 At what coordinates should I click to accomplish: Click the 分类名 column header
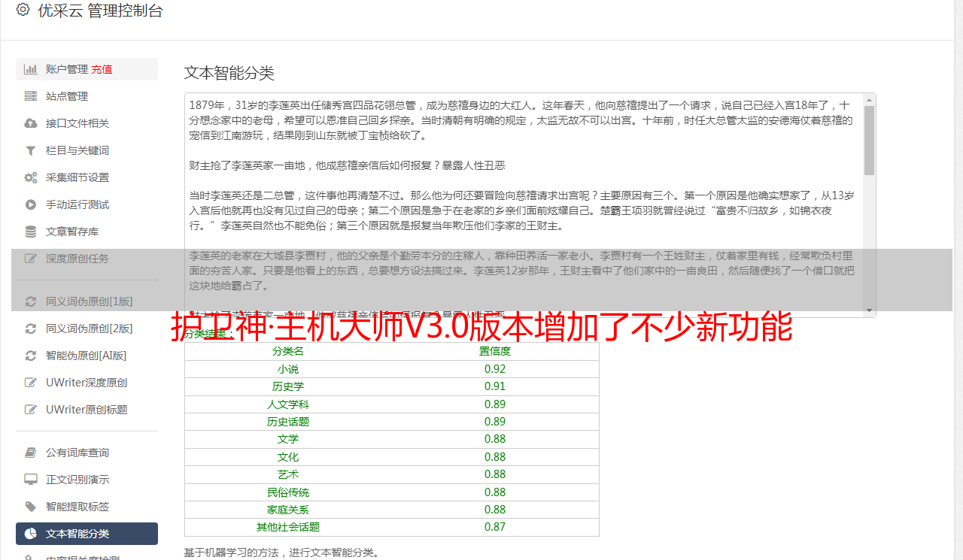[288, 351]
